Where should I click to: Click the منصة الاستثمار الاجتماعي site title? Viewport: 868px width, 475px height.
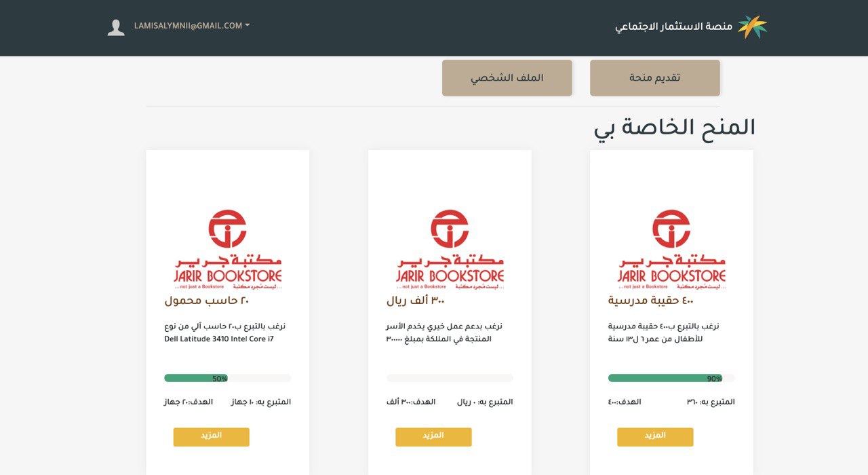[x=673, y=26]
